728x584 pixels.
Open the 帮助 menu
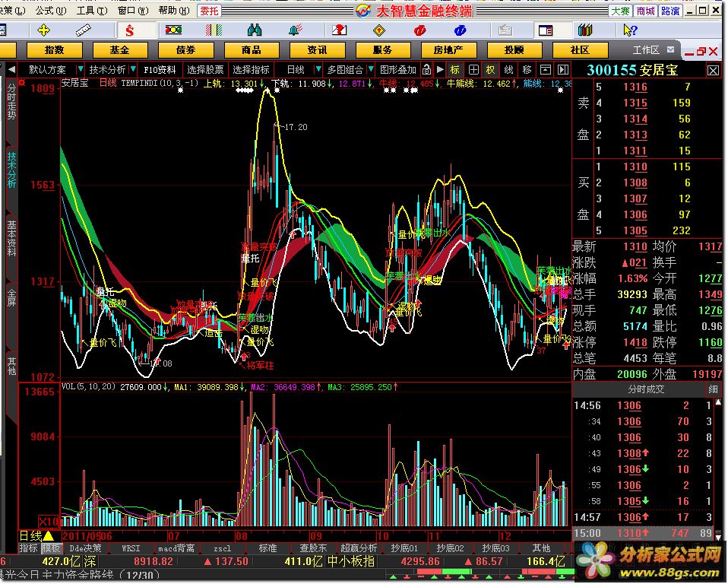[x=174, y=10]
